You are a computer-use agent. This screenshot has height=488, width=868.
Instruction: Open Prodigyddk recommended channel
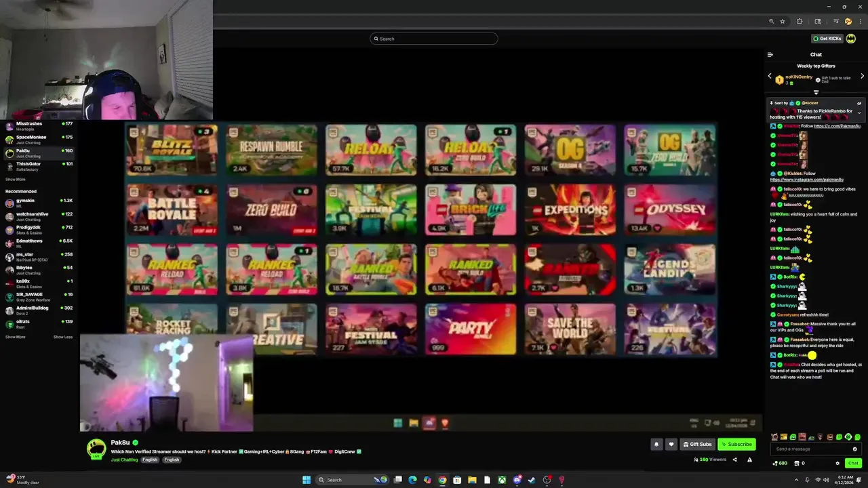pyautogui.click(x=39, y=230)
